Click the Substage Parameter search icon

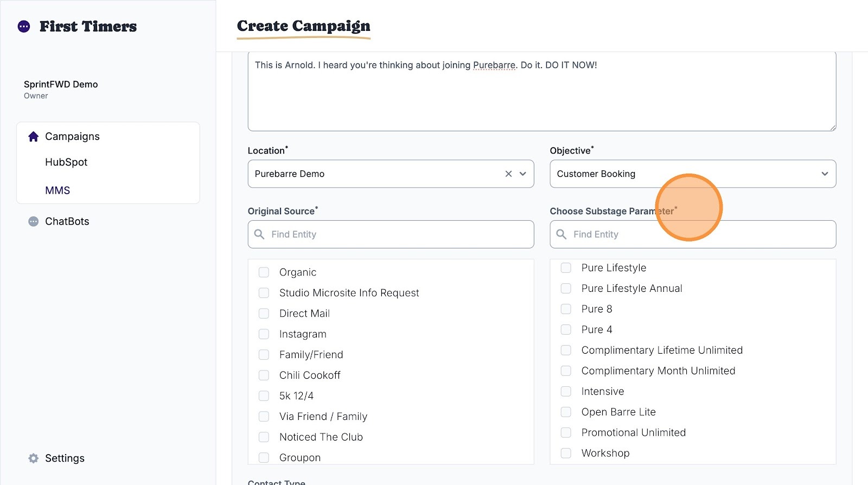[561, 234]
